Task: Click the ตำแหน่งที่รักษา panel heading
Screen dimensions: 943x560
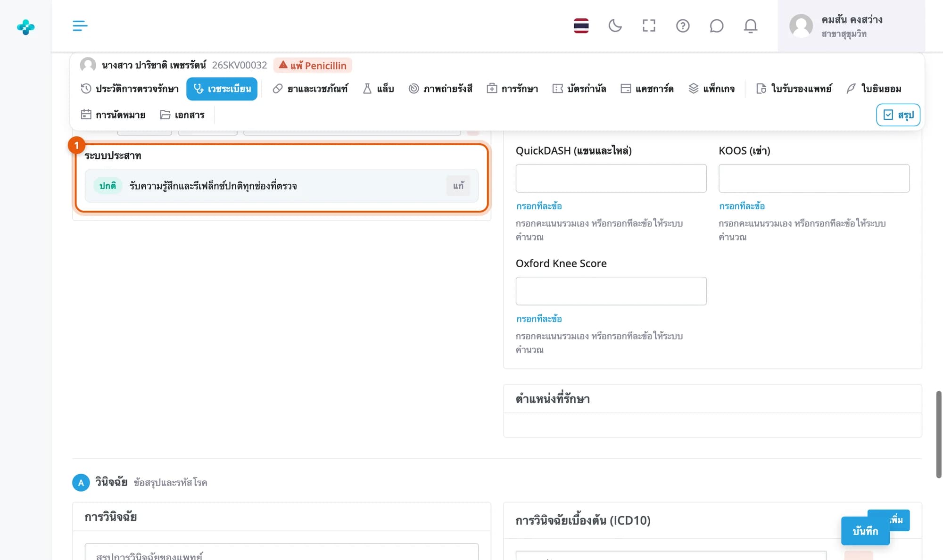Action: click(553, 399)
